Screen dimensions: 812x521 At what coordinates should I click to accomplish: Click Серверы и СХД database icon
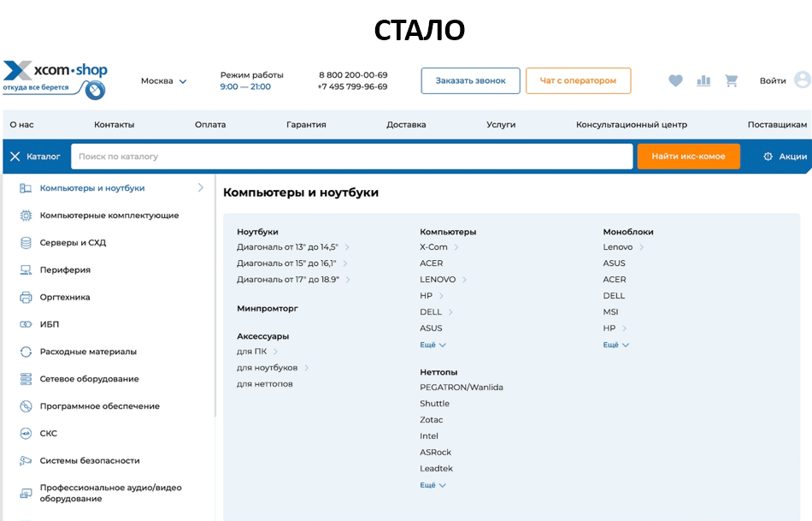tap(26, 243)
